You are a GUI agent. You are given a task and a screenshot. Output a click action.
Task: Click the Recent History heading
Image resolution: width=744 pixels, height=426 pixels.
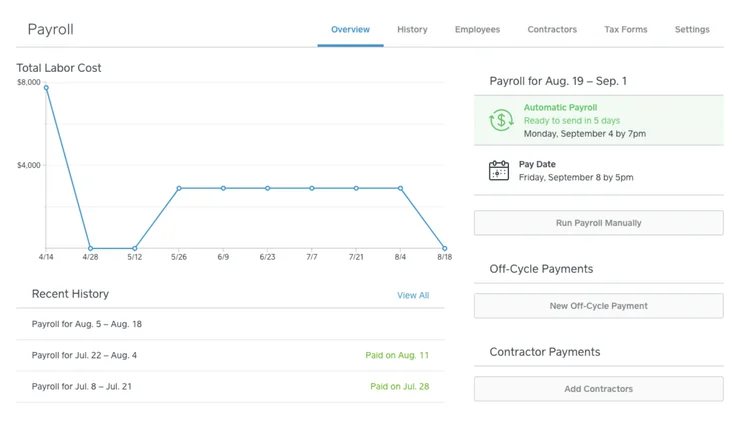pos(70,294)
